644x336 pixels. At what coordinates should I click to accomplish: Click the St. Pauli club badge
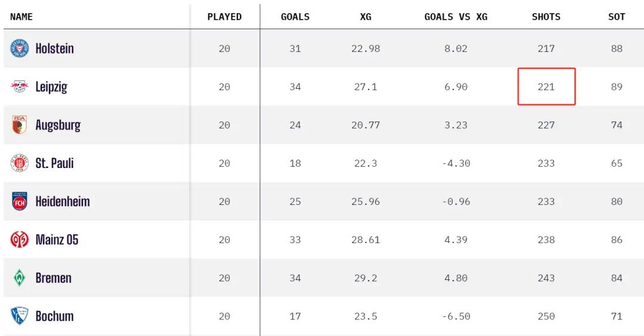point(19,163)
